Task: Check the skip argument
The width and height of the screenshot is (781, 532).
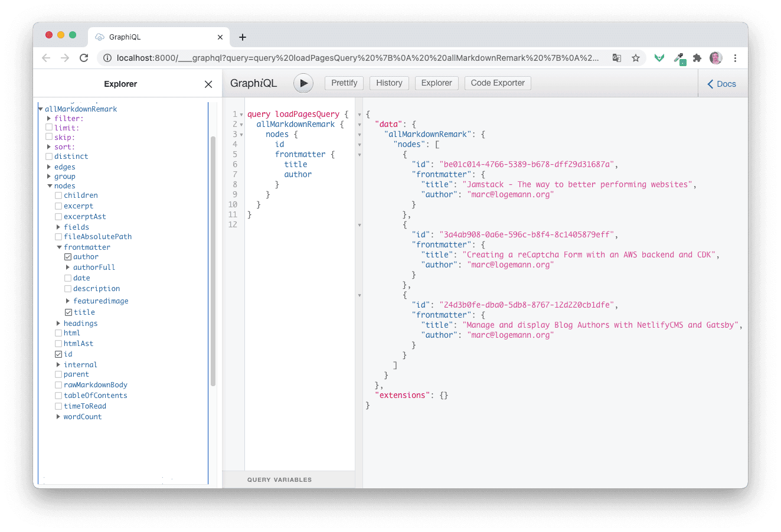Action: coord(49,137)
